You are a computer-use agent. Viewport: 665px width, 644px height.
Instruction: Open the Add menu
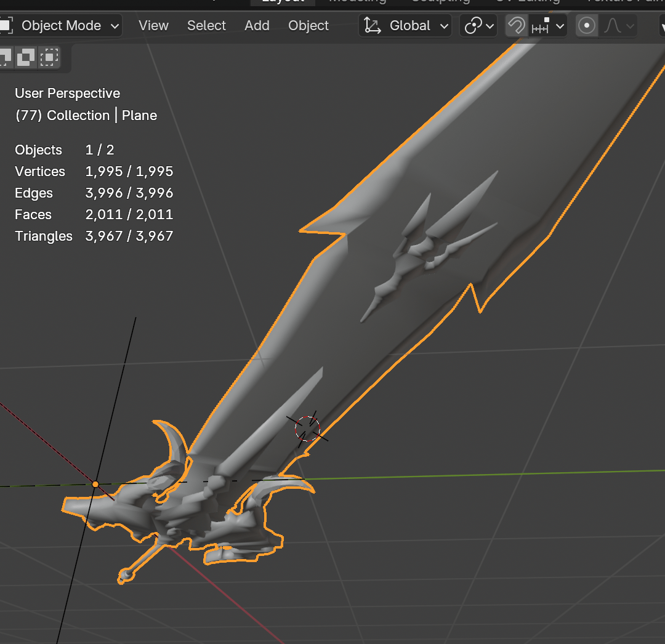click(x=257, y=26)
